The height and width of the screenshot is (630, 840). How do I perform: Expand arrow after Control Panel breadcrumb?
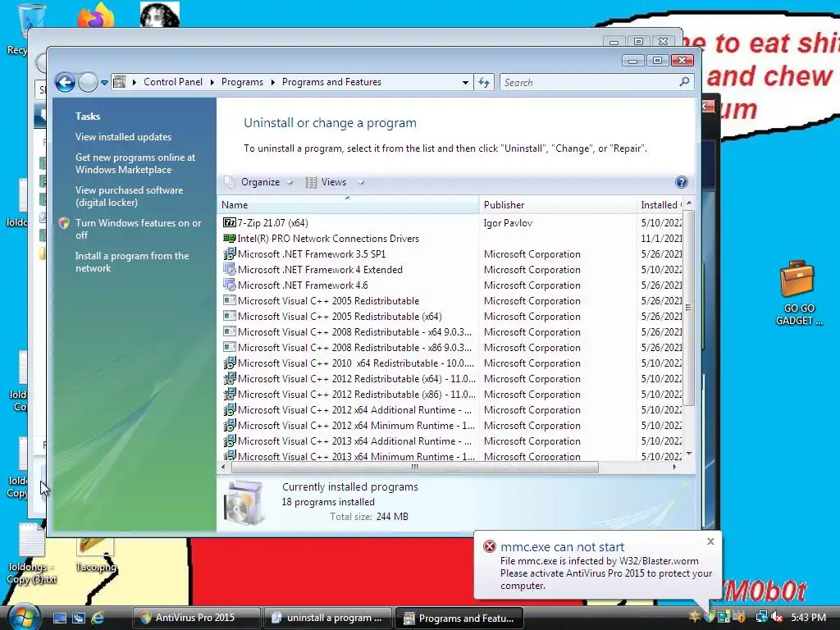point(212,82)
